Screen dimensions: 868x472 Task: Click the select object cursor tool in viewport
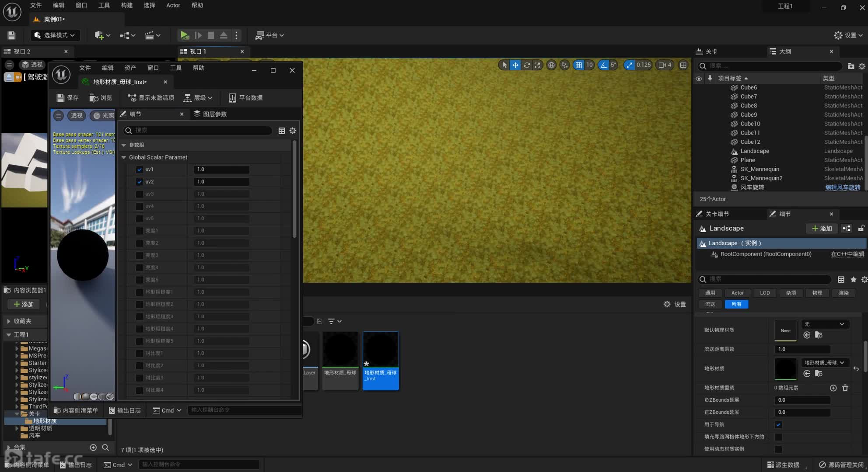point(504,65)
